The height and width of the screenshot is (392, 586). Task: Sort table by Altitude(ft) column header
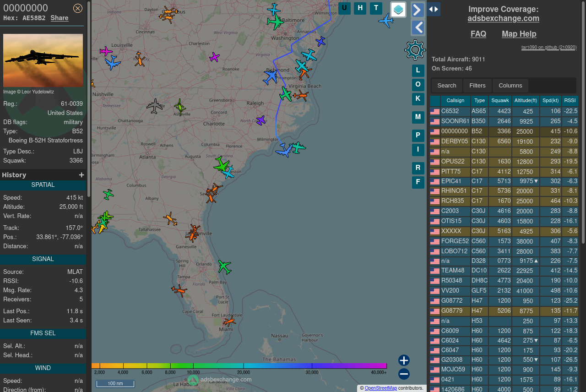pyautogui.click(x=526, y=101)
